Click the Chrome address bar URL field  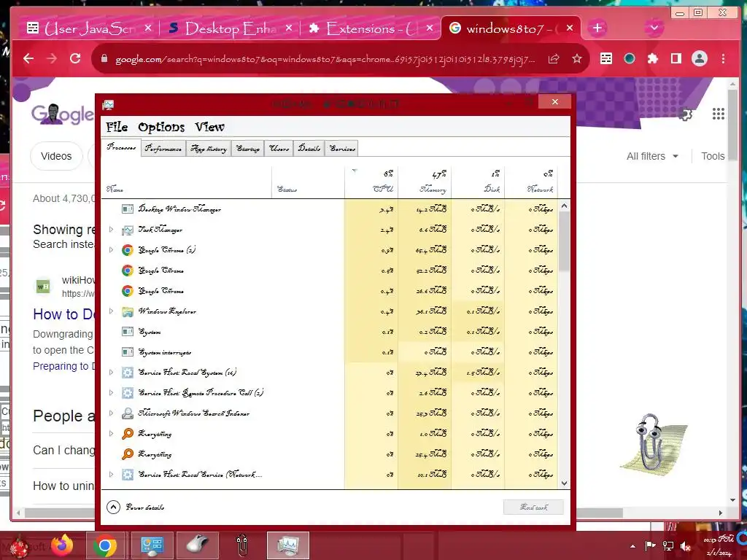tap(325, 59)
